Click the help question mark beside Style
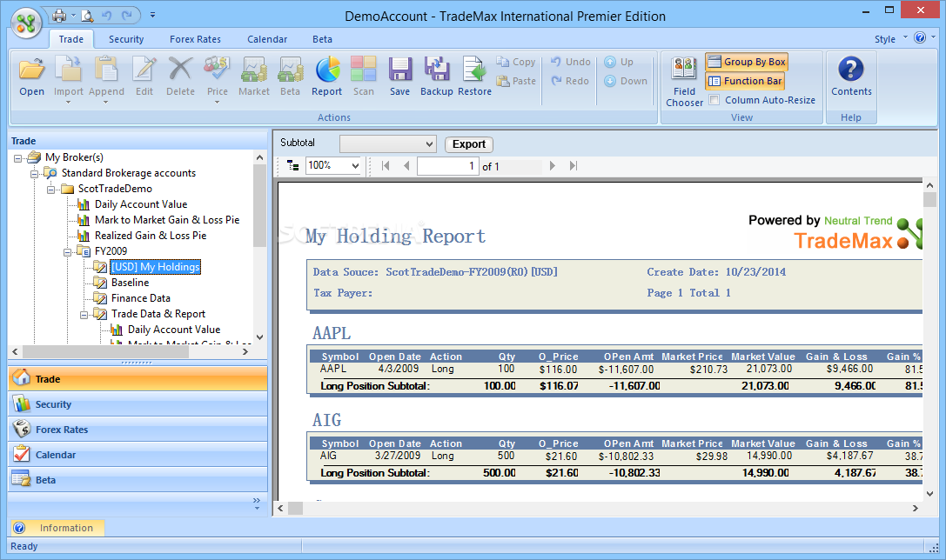This screenshot has width=946, height=560. coord(919,38)
